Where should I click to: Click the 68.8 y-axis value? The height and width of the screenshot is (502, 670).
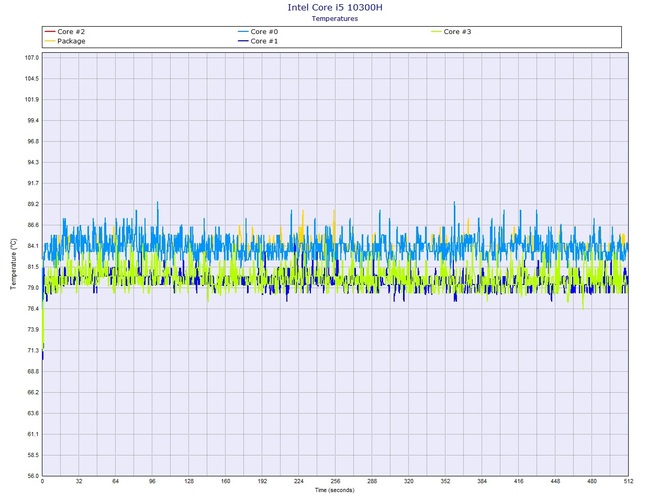tap(33, 371)
